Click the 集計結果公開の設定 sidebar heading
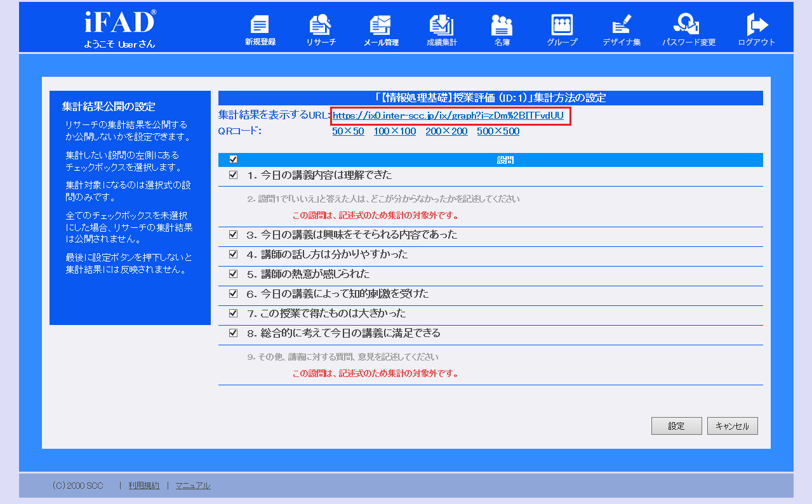812x504 pixels. (x=109, y=107)
